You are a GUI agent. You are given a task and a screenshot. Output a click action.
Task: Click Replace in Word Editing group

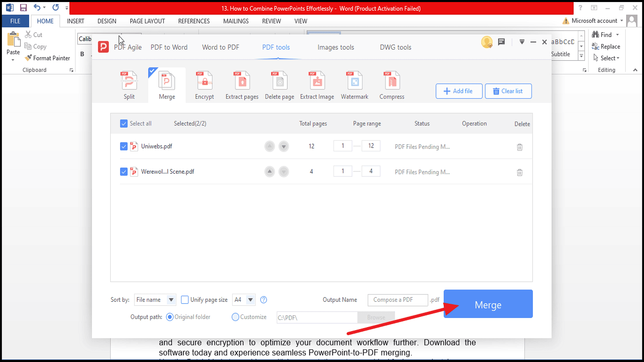(606, 47)
